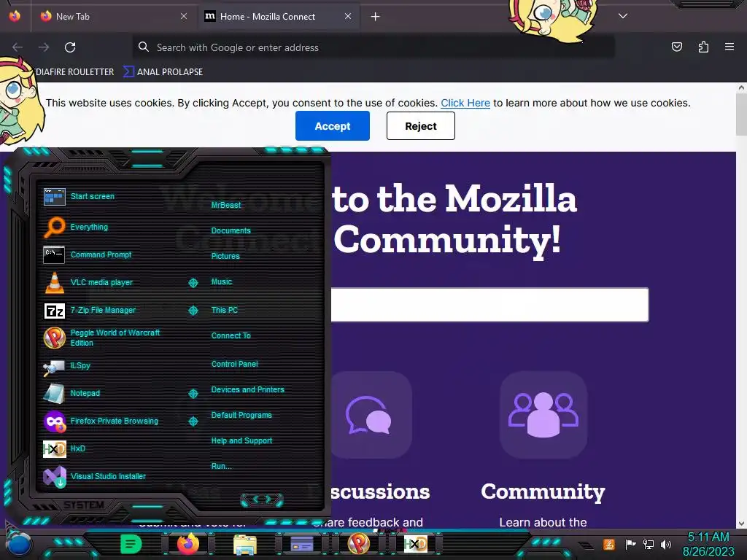747x560 pixels.
Task: Open Connect To from start menu
Action: click(231, 335)
